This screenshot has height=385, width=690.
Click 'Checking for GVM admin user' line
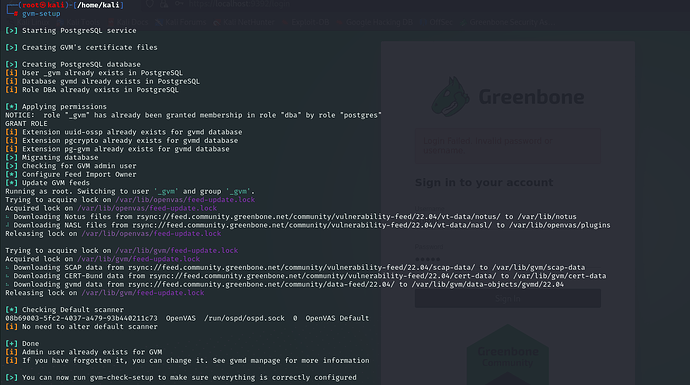point(71,166)
